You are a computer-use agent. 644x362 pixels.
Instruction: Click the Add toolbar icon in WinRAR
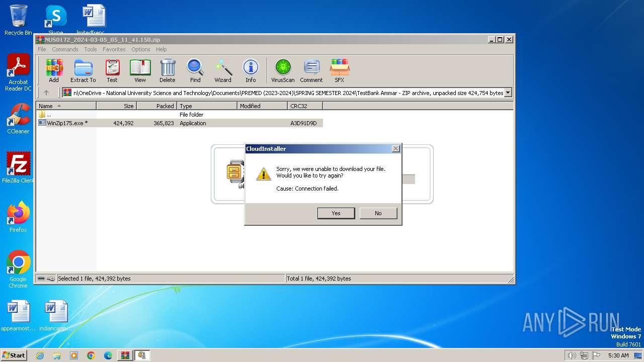tap(54, 70)
